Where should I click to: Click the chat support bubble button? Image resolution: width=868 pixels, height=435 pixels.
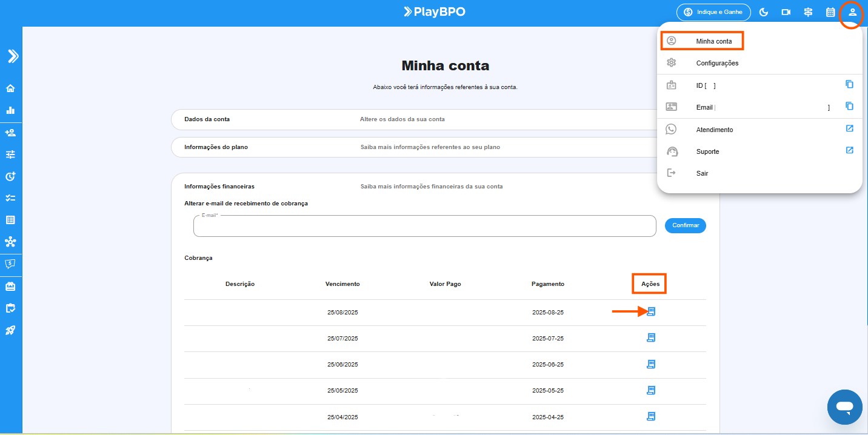(x=844, y=407)
